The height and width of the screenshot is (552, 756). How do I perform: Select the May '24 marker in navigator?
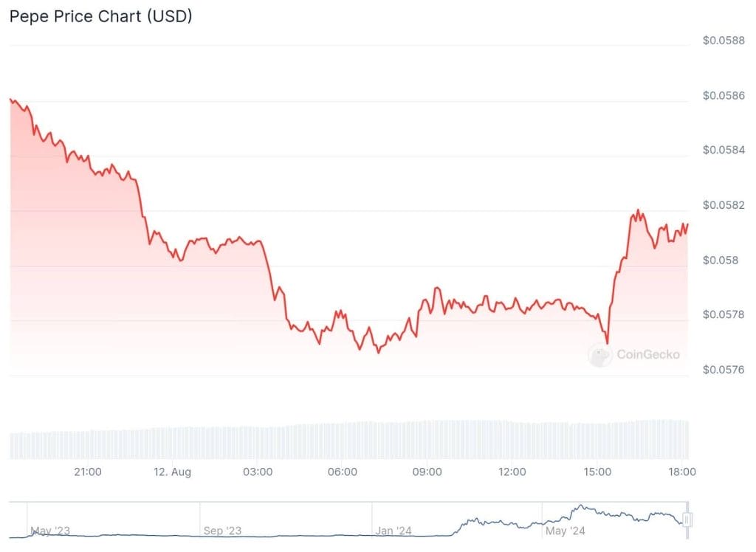565,531
